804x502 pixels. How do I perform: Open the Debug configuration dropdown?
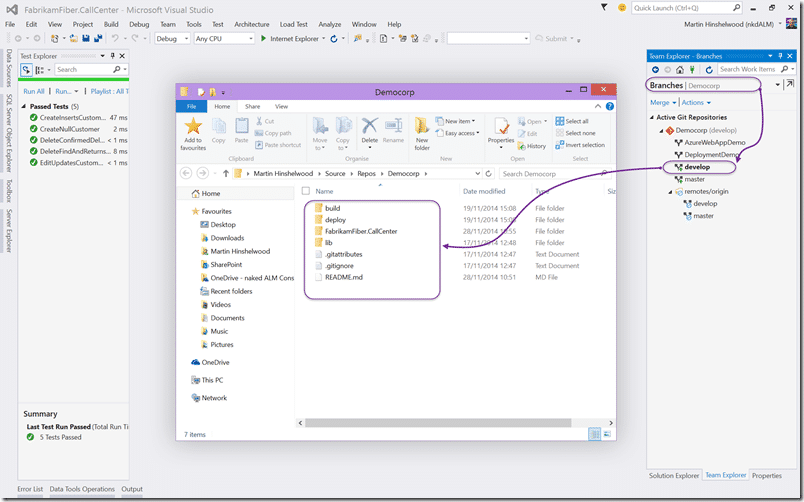[x=172, y=38]
